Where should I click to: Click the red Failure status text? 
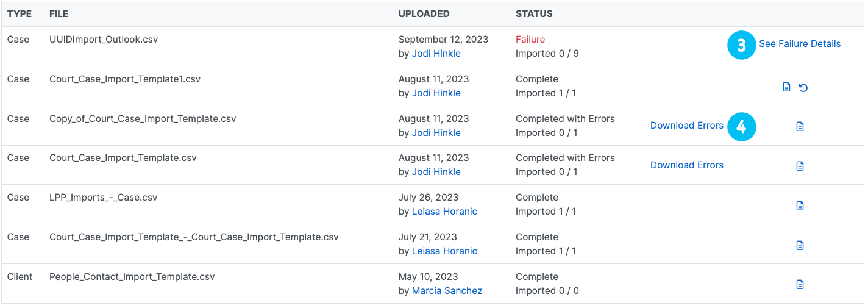[530, 40]
